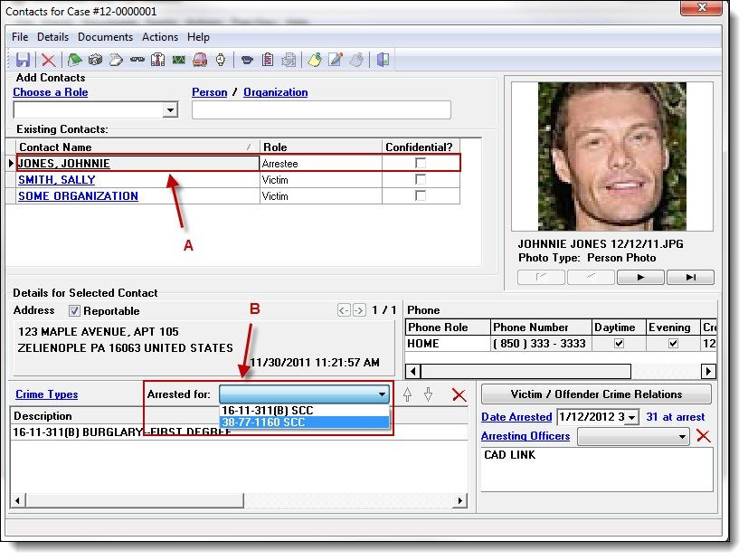Click the red vehicle icon in toolbar
Screen dimensions: 748x560
(x=200, y=60)
